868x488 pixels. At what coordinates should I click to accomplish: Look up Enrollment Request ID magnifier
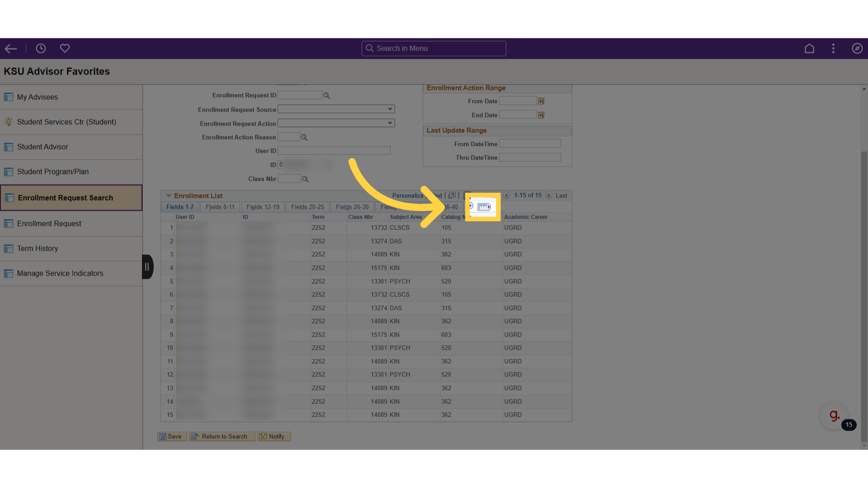coord(326,96)
